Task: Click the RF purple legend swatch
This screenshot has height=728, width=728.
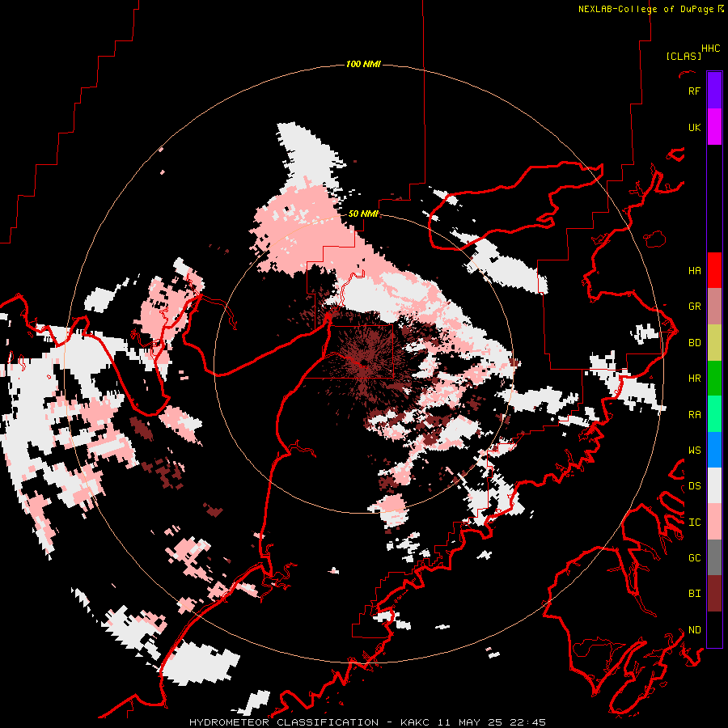Action: pyautogui.click(x=714, y=91)
